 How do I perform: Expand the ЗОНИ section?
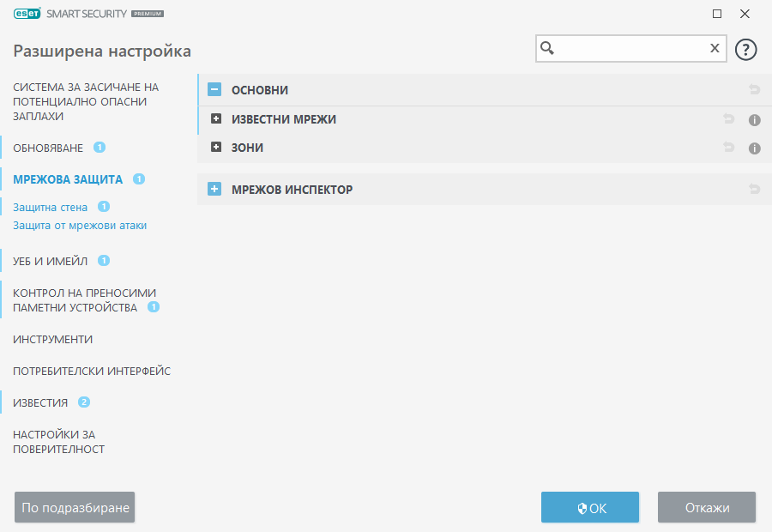coord(215,147)
